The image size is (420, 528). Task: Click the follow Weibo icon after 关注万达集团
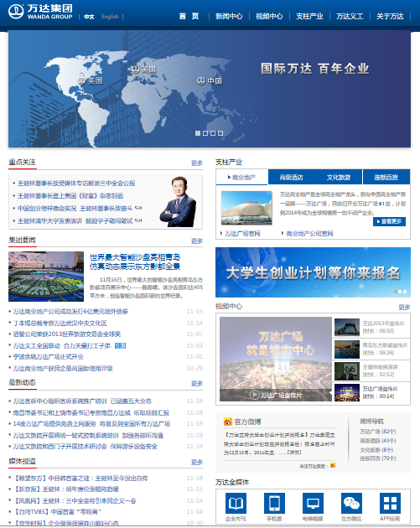click(x=333, y=465)
